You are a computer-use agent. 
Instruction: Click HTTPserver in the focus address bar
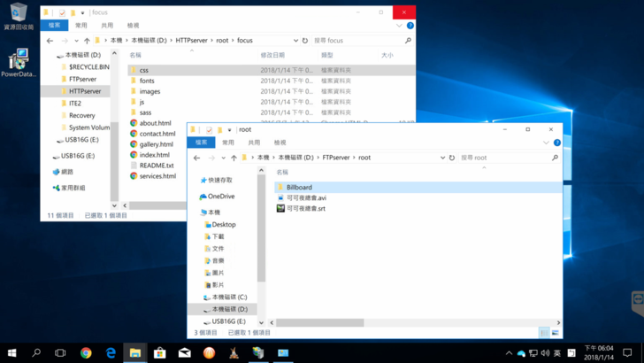click(x=191, y=40)
